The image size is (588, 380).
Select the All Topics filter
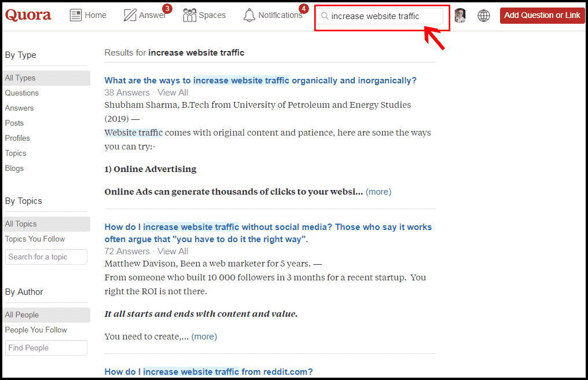coord(46,224)
